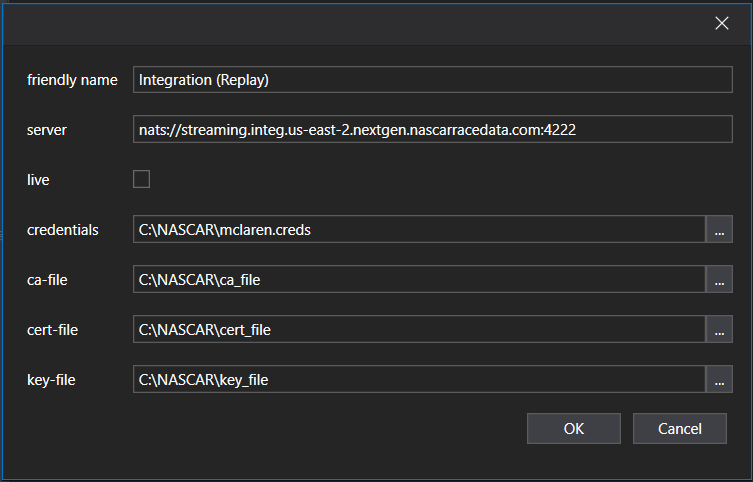This screenshot has height=482, width=753.
Task: Browse for the key-file path
Action: pos(720,380)
